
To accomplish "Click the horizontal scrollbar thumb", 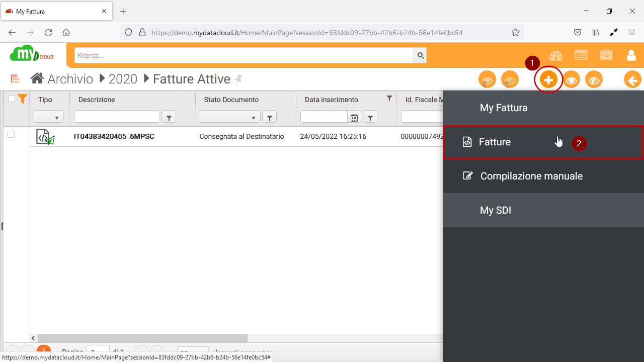I will [x=143, y=338].
